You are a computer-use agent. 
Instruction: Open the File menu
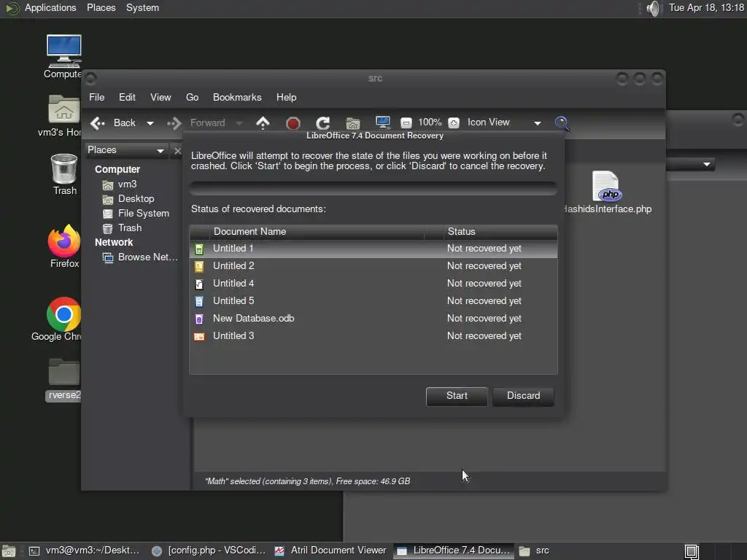click(97, 97)
